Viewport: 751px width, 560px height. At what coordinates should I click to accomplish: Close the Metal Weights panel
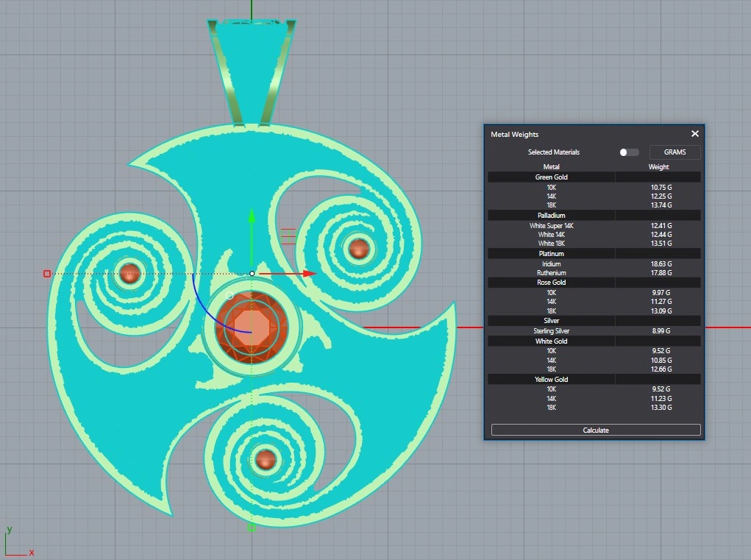click(694, 134)
